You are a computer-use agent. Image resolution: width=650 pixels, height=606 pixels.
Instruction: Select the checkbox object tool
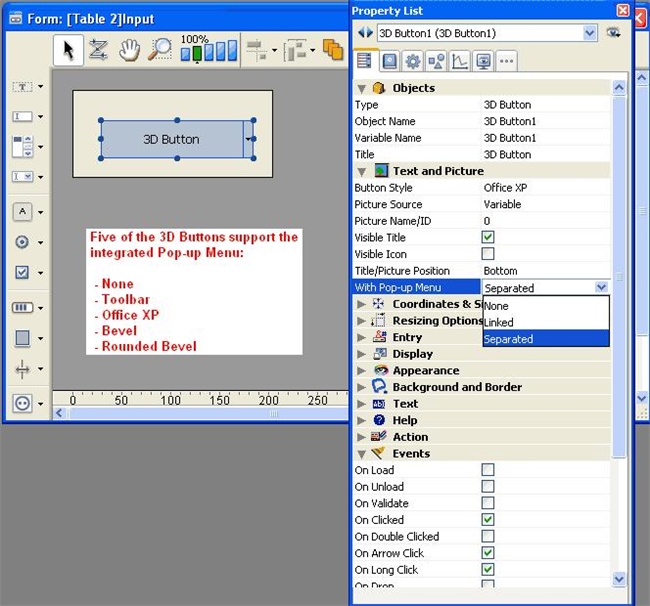pos(21,272)
